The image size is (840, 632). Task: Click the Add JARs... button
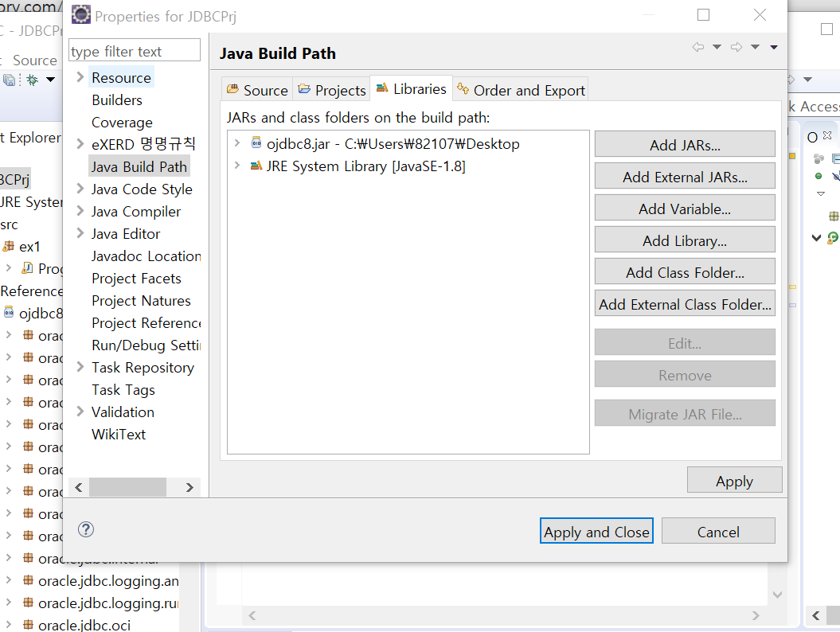685,145
